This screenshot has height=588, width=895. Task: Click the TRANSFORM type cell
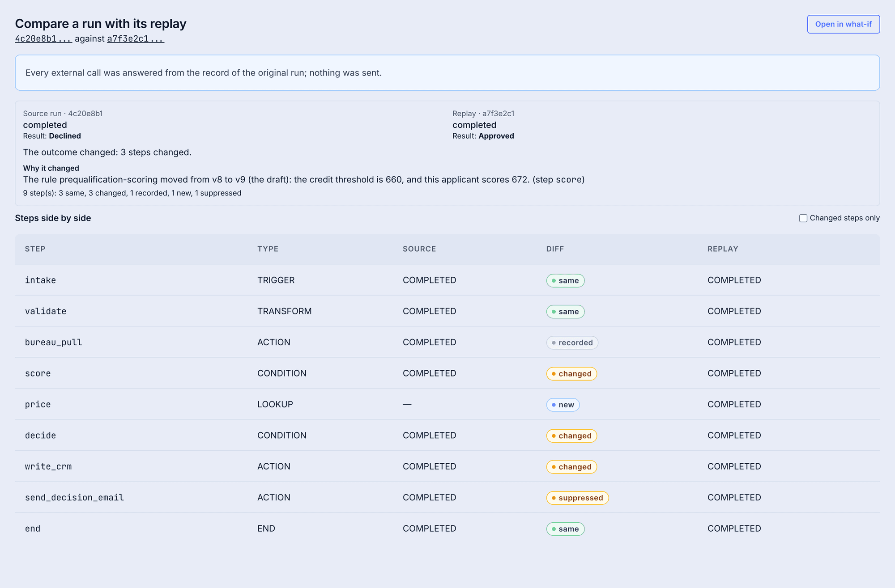285,311
